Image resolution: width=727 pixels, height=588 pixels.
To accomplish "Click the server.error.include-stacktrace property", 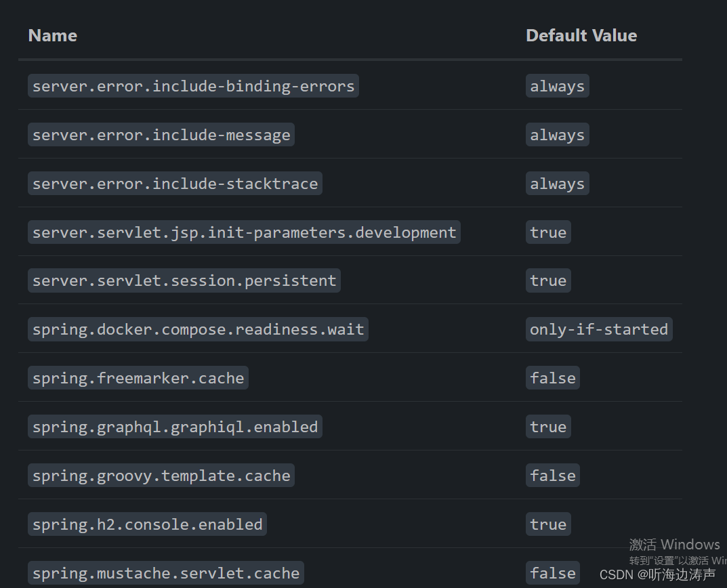I will point(175,183).
